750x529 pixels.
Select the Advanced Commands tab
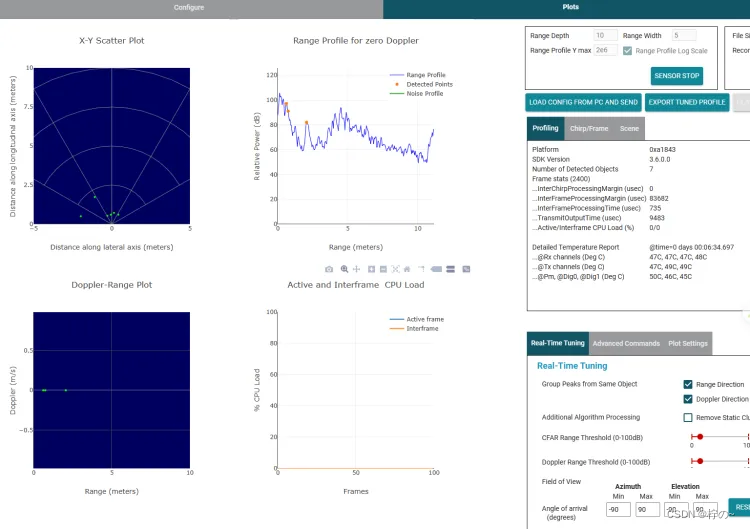626,343
